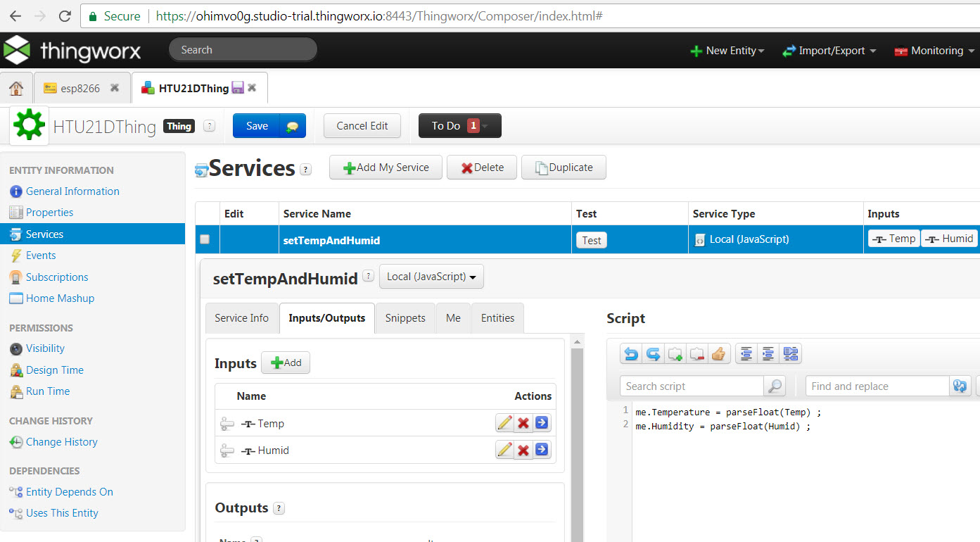
Task: Redo the last script edit
Action: click(x=654, y=353)
